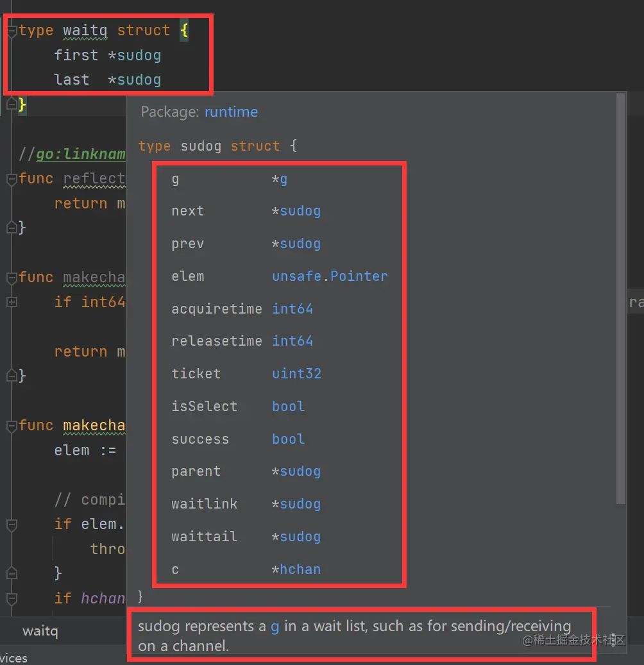
Task: Open the int64 link beside acquiretime
Action: pyautogui.click(x=292, y=308)
